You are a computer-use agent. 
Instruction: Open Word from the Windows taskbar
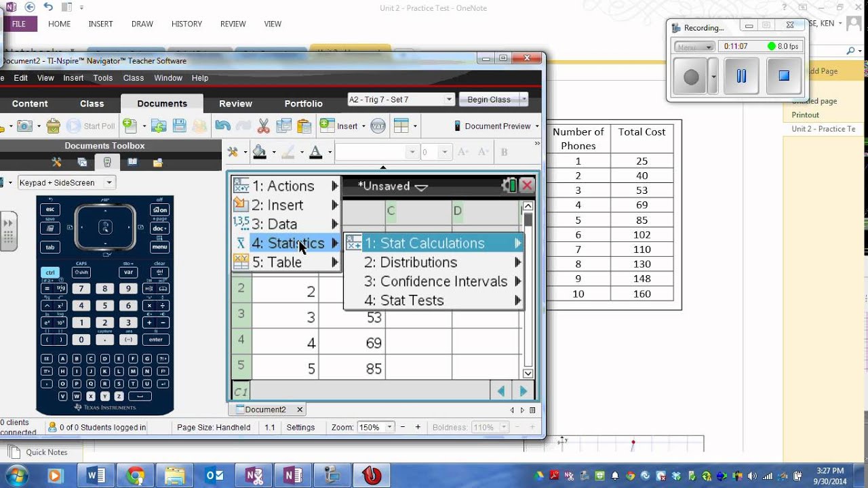(96, 476)
